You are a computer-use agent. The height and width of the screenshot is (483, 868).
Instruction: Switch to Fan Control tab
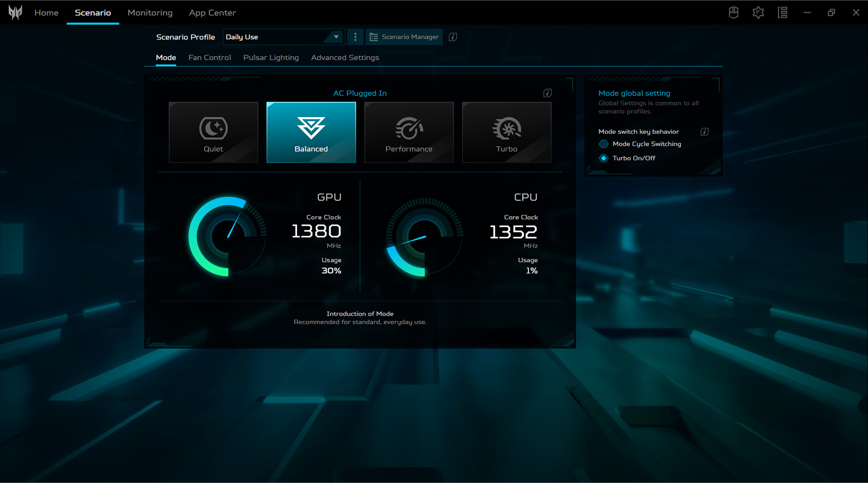click(x=210, y=57)
